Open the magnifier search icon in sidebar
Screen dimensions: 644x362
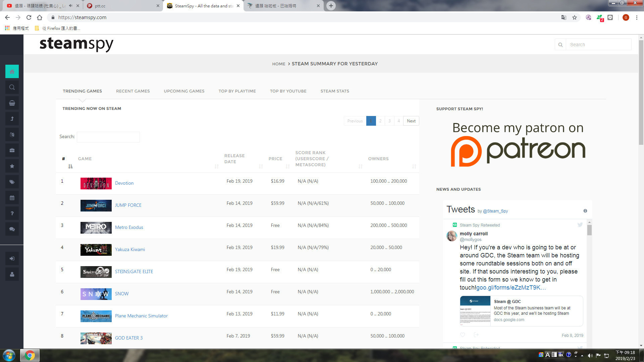point(12,87)
